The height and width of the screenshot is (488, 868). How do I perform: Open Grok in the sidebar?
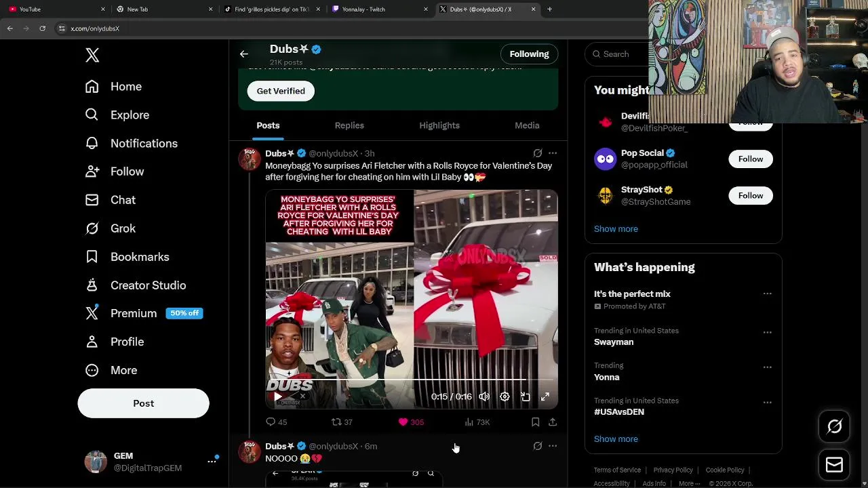(111, 229)
